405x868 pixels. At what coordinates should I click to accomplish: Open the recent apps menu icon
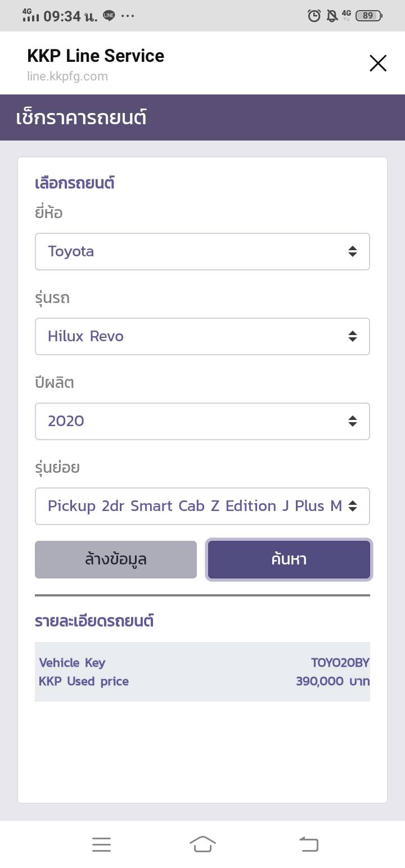point(101,844)
